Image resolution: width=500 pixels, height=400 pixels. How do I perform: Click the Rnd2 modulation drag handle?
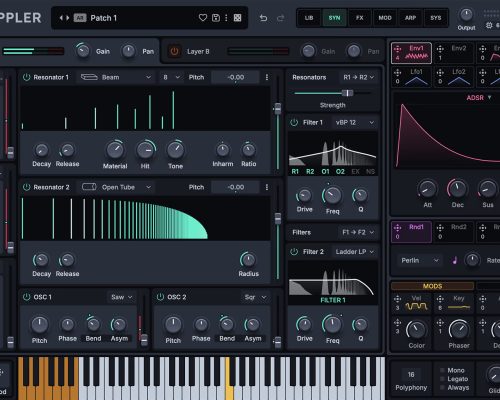click(440, 228)
